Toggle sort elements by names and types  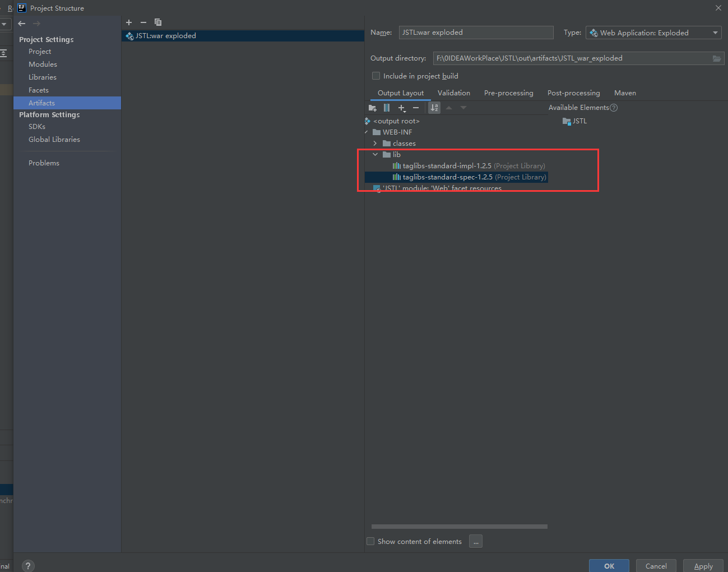[434, 108]
